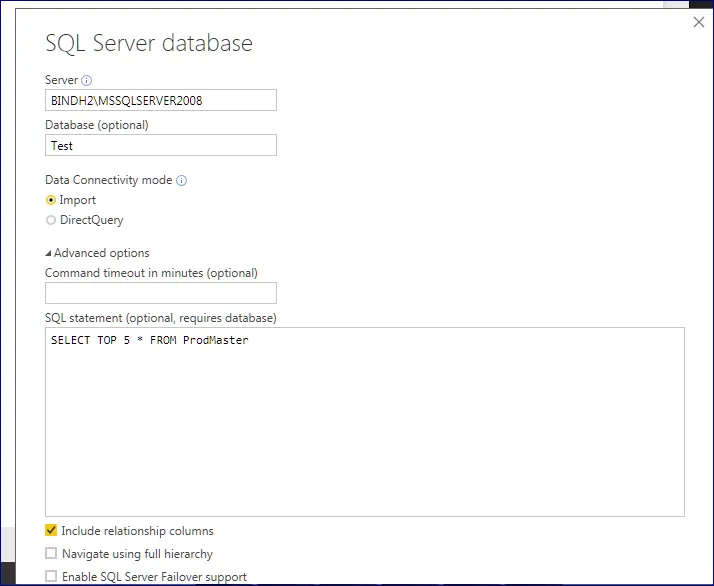Select the Import radio button
This screenshot has width=714, height=586.
pyautogui.click(x=51, y=200)
